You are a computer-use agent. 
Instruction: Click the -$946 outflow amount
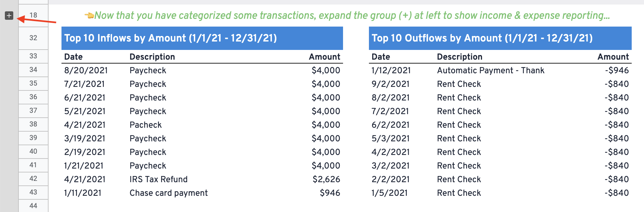pos(617,70)
